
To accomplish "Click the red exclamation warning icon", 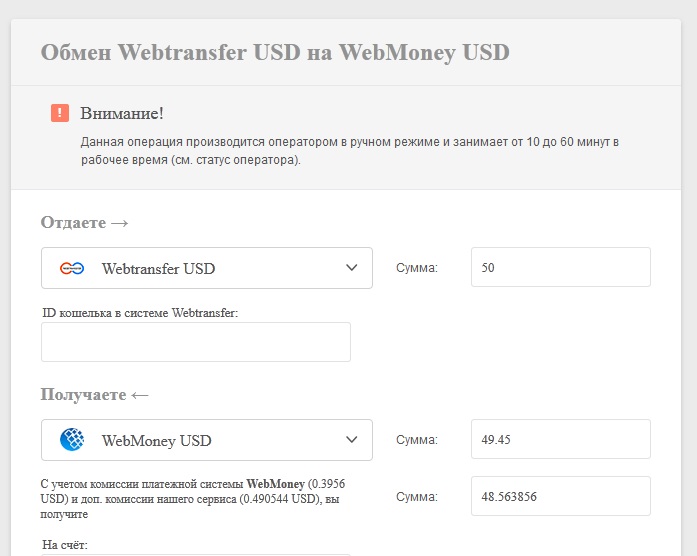I will click(x=60, y=113).
